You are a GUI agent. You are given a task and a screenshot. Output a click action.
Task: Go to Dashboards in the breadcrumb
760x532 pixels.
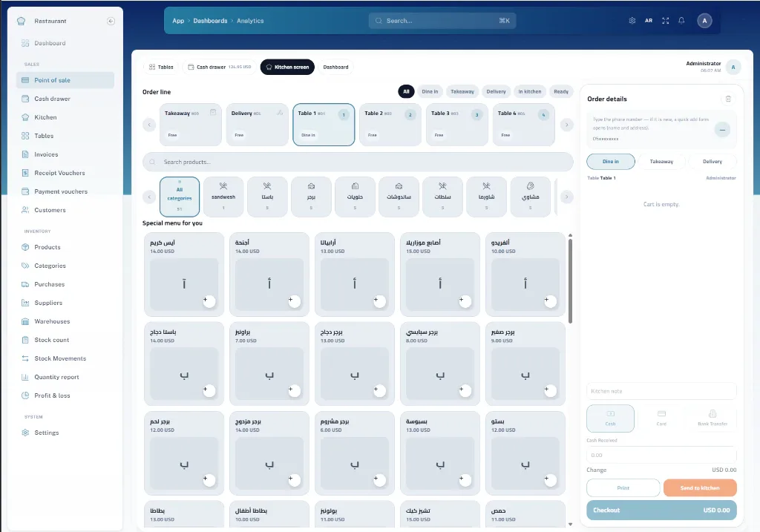(x=210, y=21)
